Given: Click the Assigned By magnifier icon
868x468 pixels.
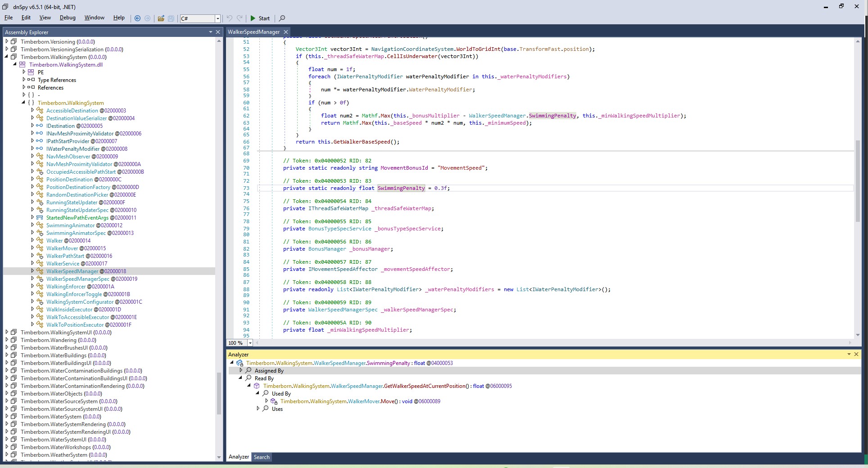Looking at the screenshot, I should [249, 370].
